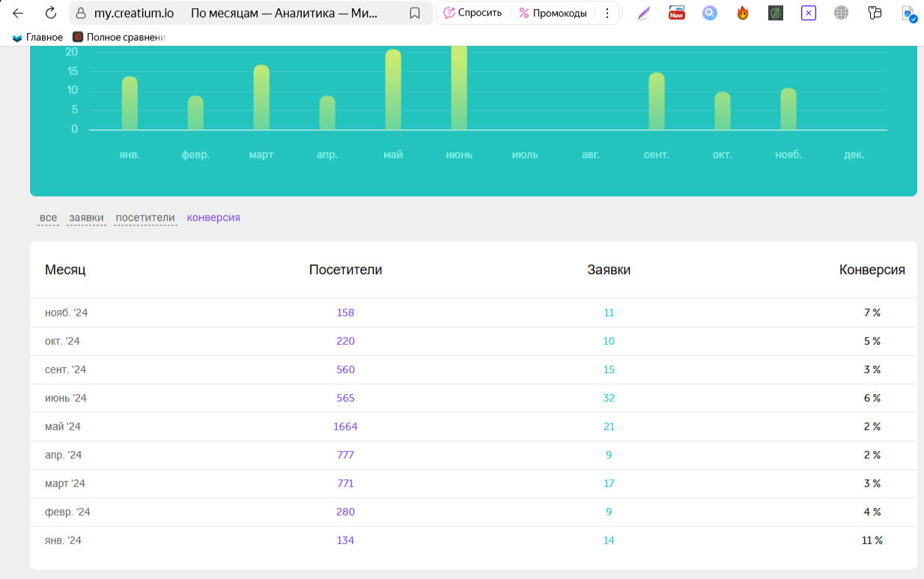Click the март bar in the chart
This screenshot has width=924, height=579.
pos(261,97)
